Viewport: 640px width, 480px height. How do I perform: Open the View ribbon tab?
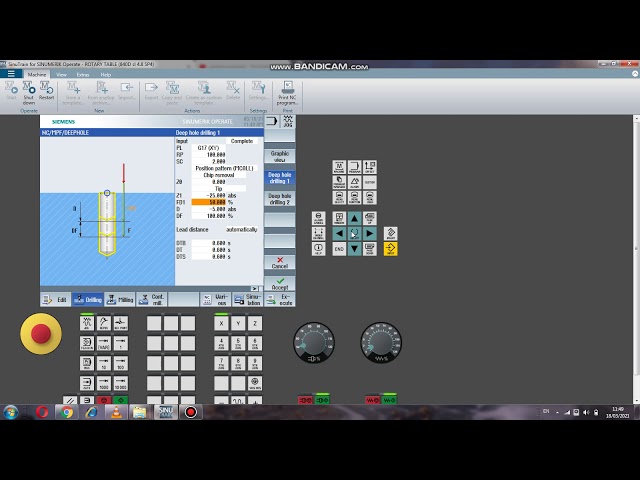click(61, 75)
